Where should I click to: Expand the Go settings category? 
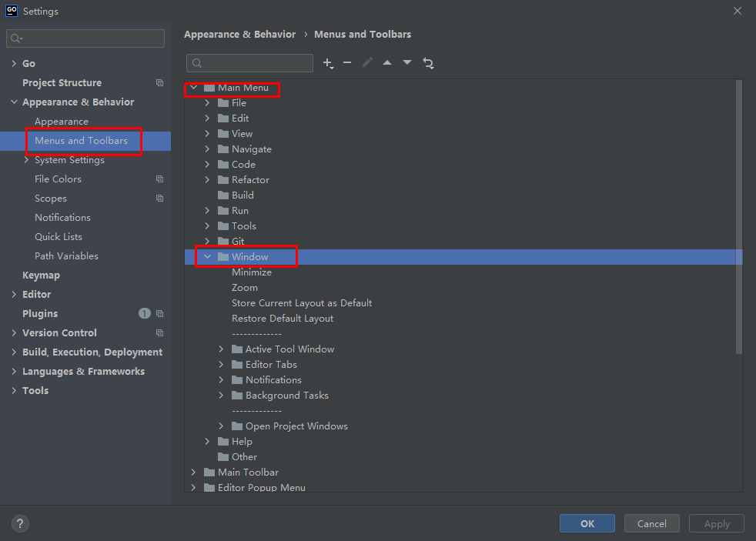14,64
